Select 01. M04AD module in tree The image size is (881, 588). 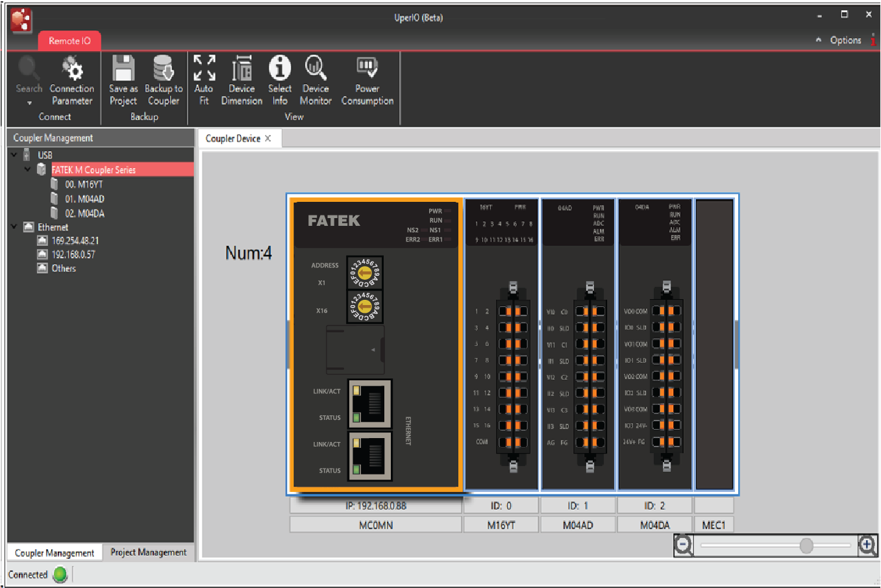(x=84, y=199)
